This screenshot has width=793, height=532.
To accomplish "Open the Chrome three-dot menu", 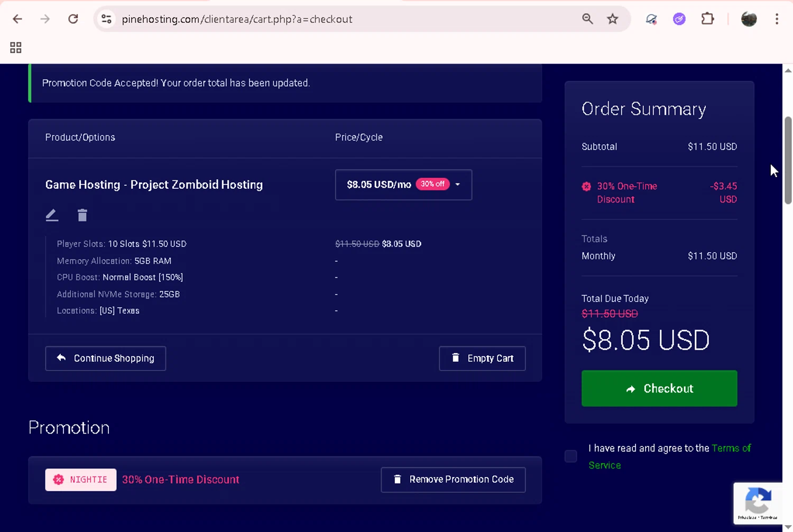I will coord(777,19).
